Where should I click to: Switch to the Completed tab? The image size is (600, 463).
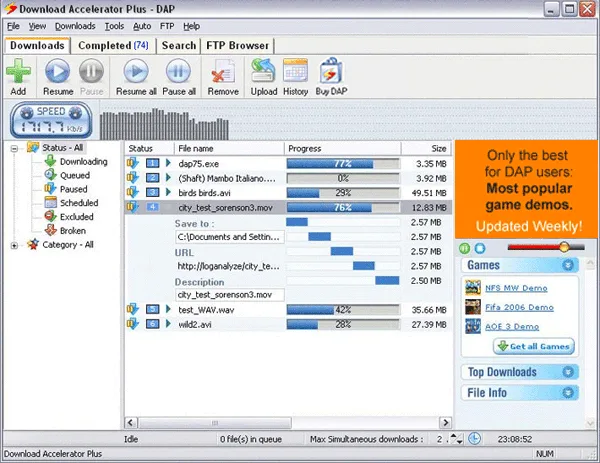pos(113,46)
